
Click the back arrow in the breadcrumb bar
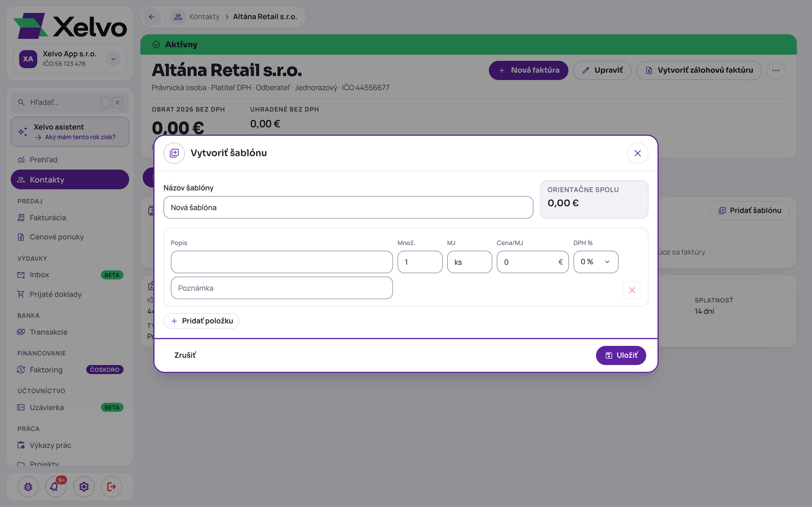tap(152, 17)
